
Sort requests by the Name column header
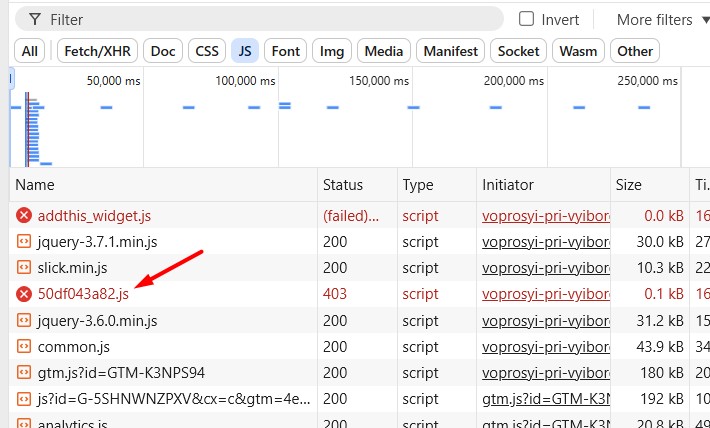click(163, 185)
